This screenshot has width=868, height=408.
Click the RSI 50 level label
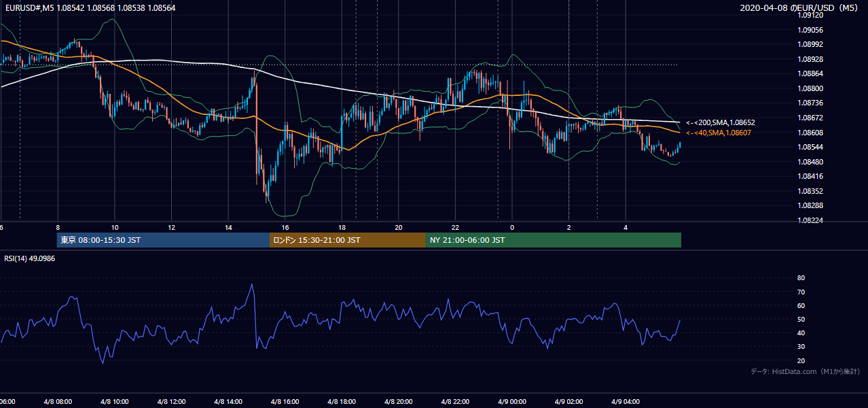tap(801, 319)
